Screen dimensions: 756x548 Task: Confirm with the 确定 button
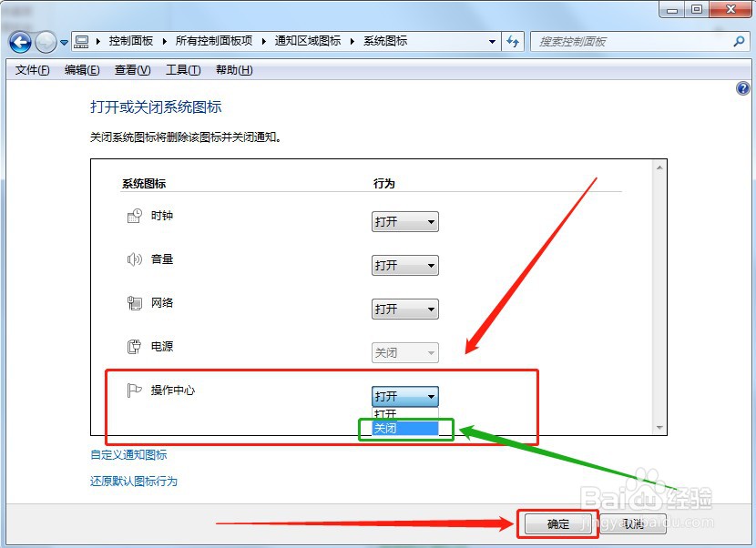(557, 524)
